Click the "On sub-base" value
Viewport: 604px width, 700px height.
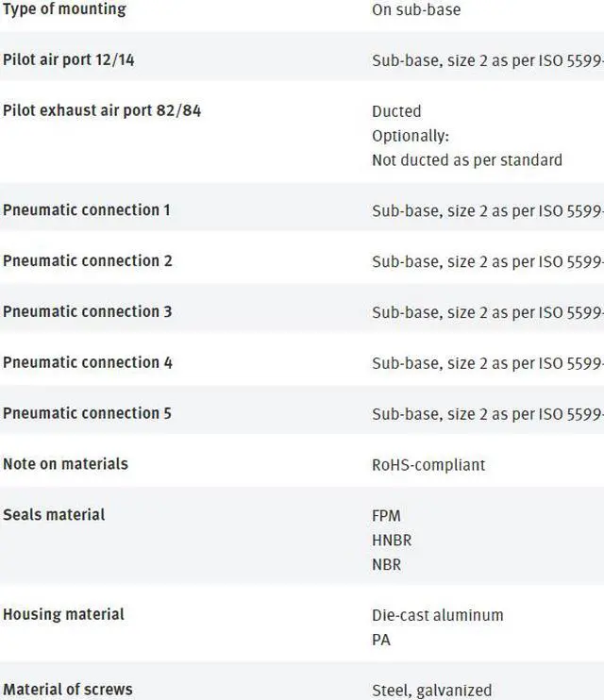416,10
